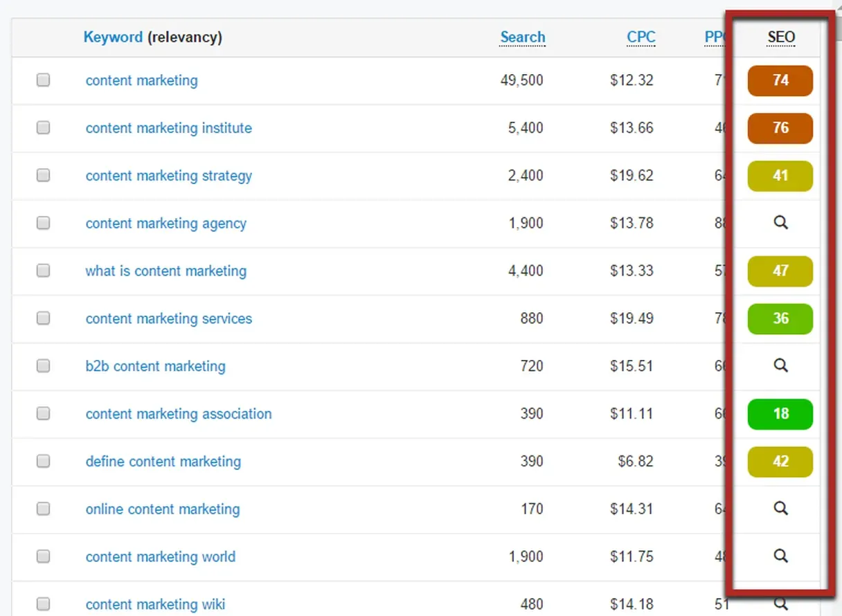This screenshot has height=616, width=842.
Task: Sort table by CPC column header
Action: coord(641,37)
